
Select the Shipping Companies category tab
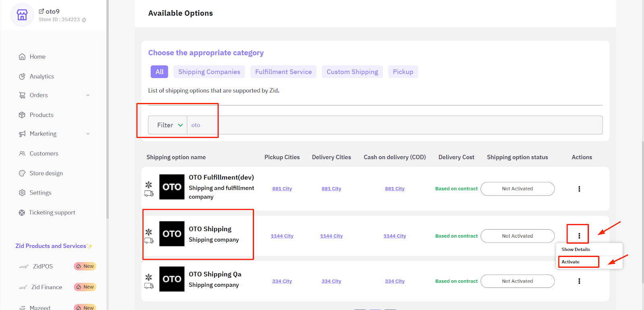tap(209, 72)
